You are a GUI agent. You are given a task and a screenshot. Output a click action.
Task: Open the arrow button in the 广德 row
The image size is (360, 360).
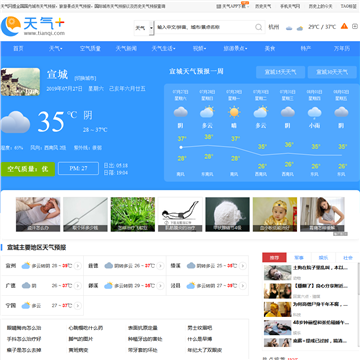pyautogui.click(x=78, y=286)
